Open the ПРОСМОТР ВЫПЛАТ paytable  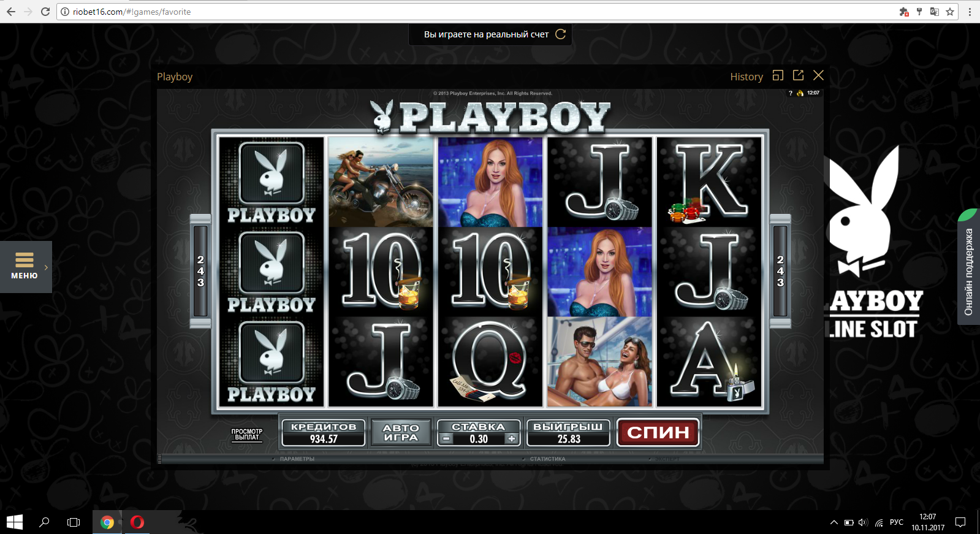pyautogui.click(x=247, y=434)
